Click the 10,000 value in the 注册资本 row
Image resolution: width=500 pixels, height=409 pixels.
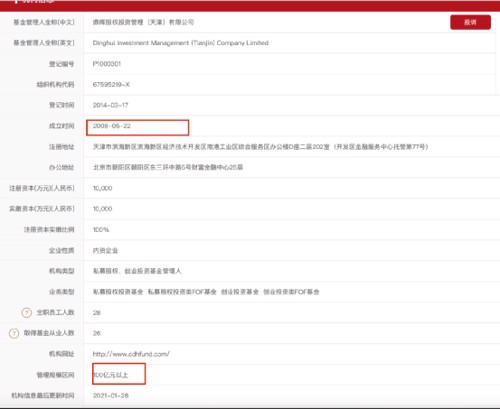tap(102, 188)
